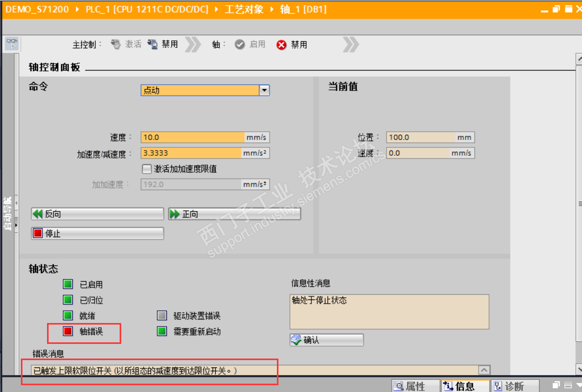Click the 反向 jog backward button
Viewport: 582px width, 392px height.
pyautogui.click(x=97, y=214)
